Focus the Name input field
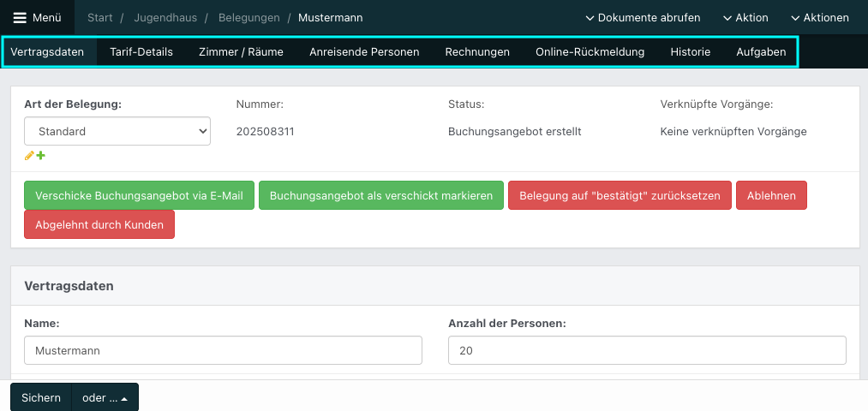The height and width of the screenshot is (411, 868). [x=223, y=350]
